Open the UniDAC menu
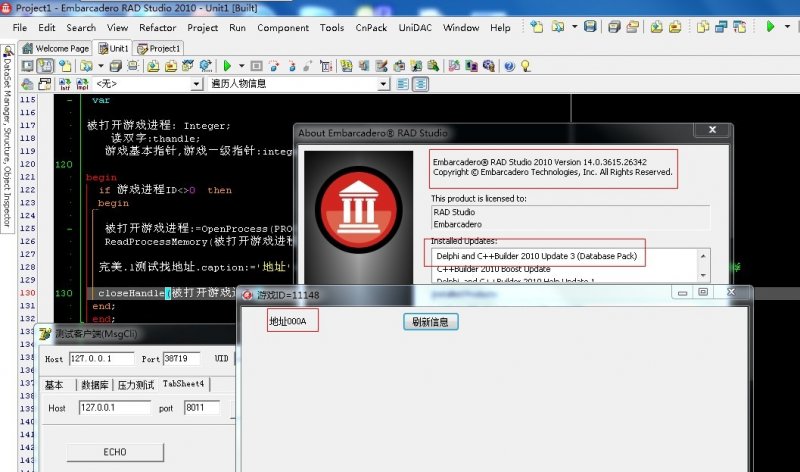 415,28
